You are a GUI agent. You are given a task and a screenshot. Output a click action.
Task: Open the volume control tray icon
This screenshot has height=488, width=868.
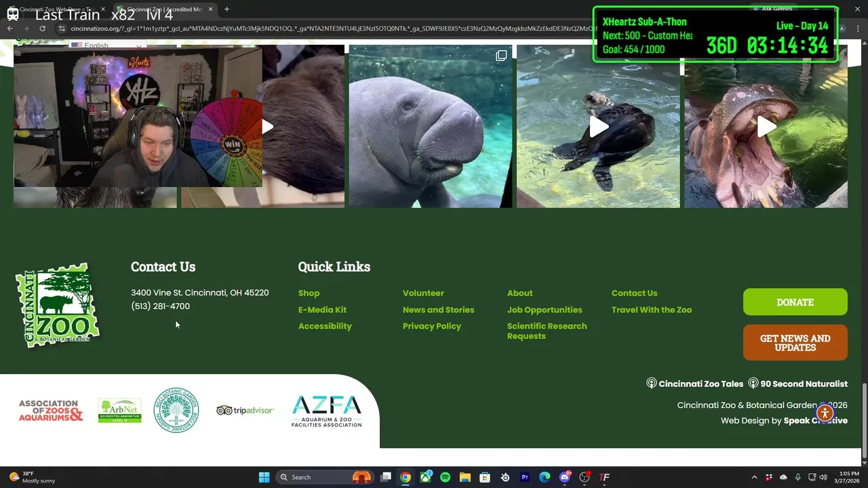(823, 477)
